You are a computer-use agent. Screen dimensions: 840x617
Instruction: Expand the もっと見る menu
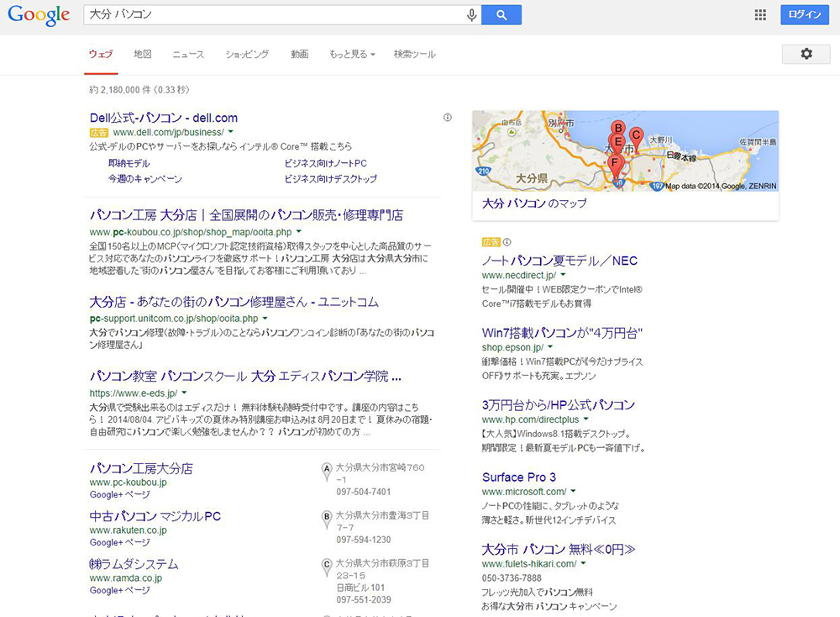[352, 54]
